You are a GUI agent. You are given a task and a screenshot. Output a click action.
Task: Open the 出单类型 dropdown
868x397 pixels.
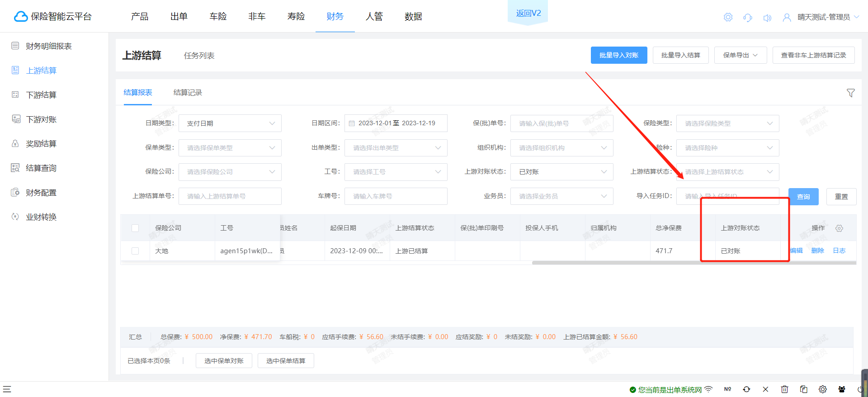tap(396, 147)
